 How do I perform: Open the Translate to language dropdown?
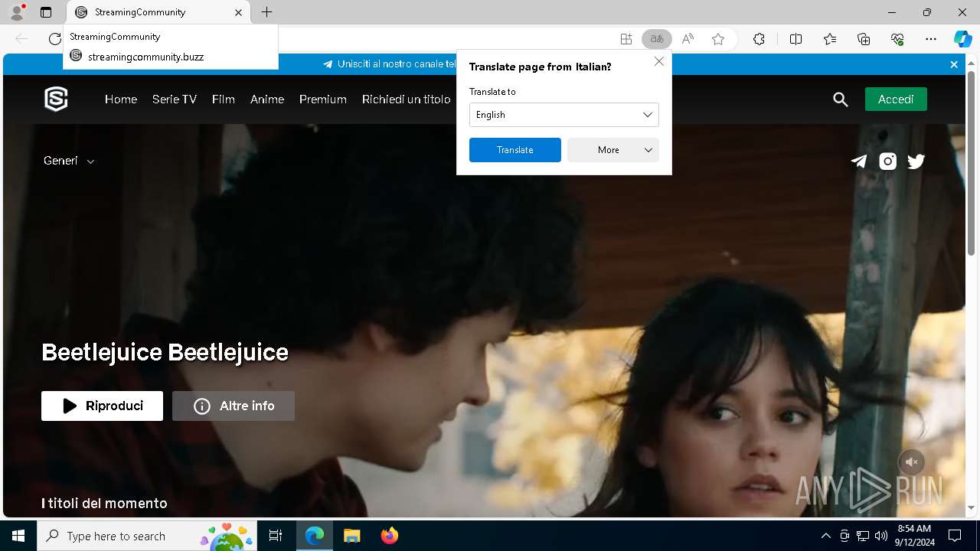coord(564,115)
